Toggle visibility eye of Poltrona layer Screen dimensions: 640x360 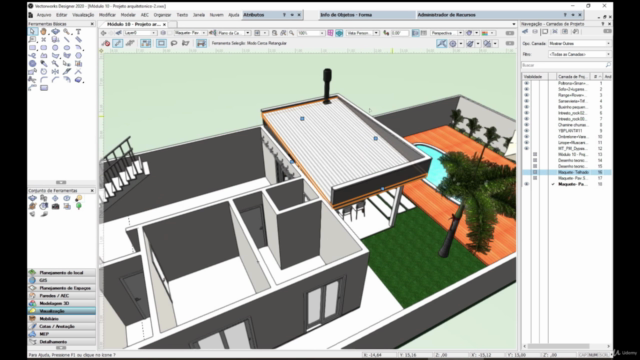click(526, 83)
